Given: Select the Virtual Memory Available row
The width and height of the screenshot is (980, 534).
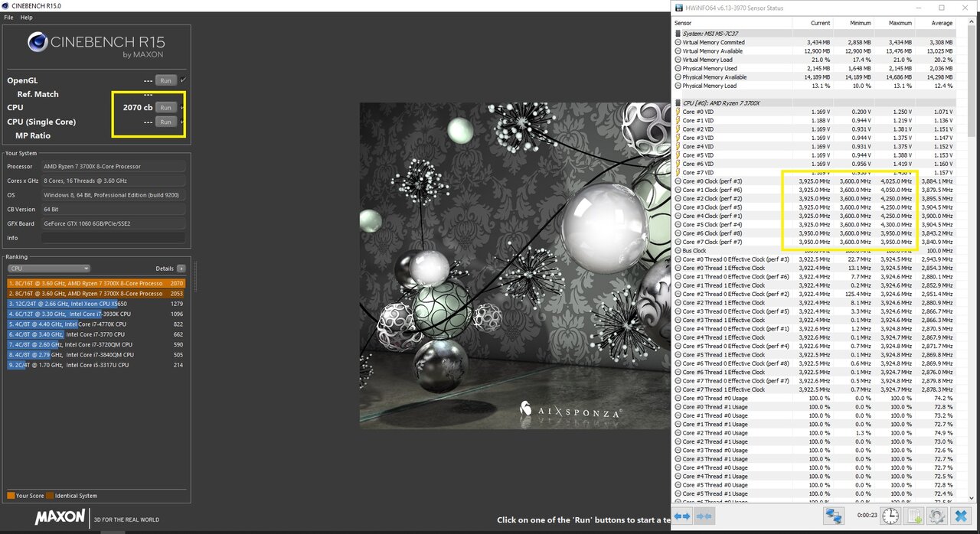Looking at the screenshot, I should coord(815,51).
